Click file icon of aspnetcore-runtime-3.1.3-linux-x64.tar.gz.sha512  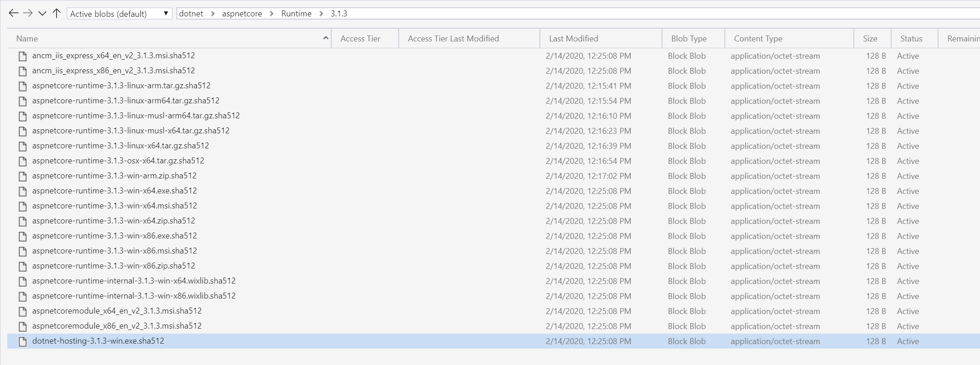click(22, 146)
